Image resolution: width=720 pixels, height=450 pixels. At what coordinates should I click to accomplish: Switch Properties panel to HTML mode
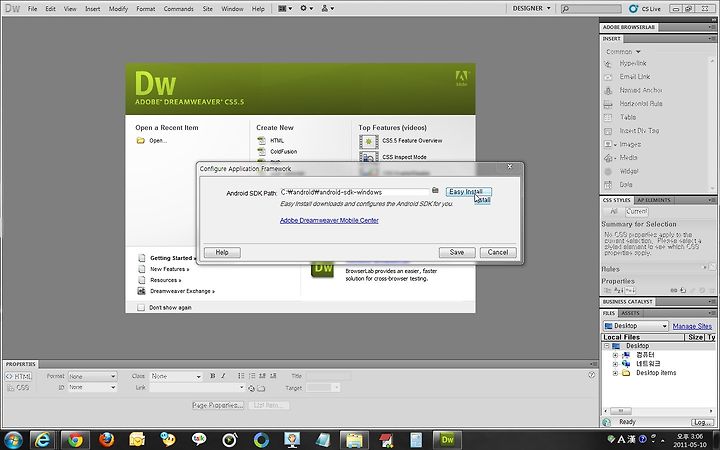point(18,377)
